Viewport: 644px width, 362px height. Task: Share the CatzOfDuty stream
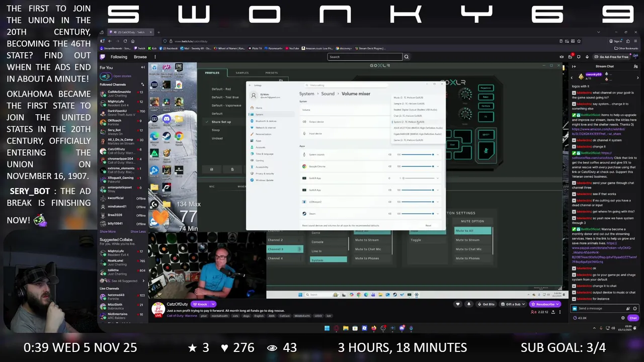[x=553, y=312]
